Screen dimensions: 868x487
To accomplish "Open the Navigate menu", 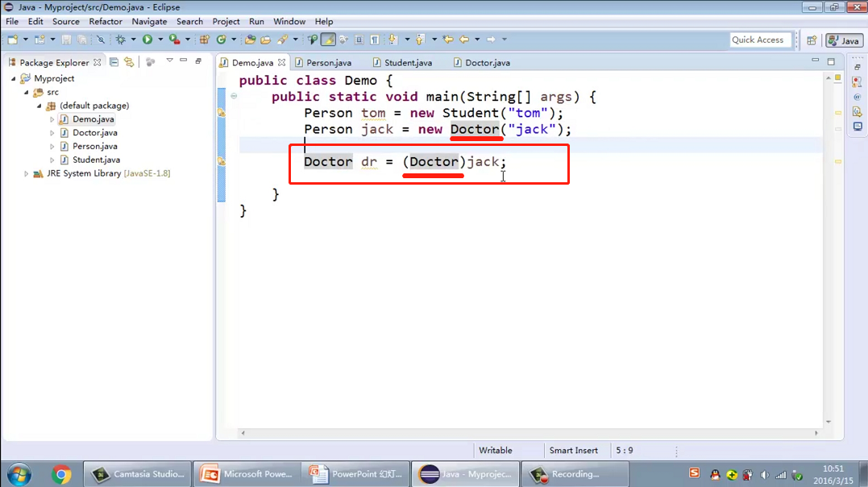I will (149, 22).
